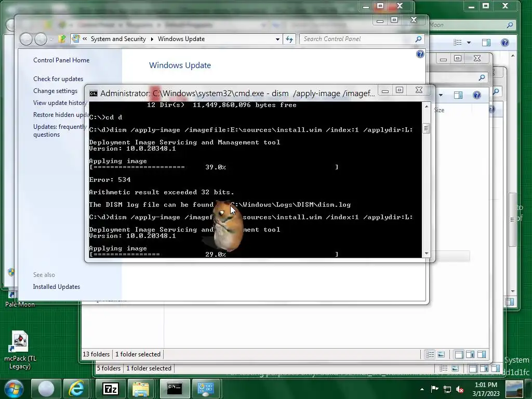
Task: Open Action Center flag in system tray
Action: [434, 389]
